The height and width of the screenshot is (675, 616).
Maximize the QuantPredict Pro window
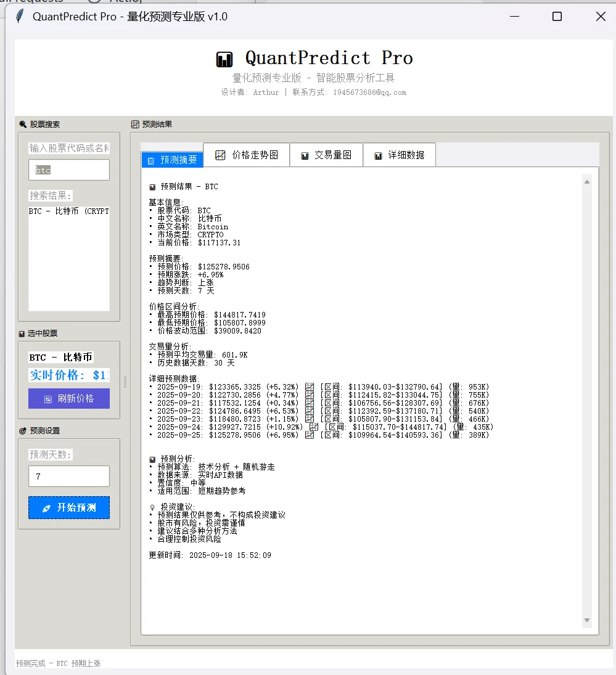tap(557, 17)
